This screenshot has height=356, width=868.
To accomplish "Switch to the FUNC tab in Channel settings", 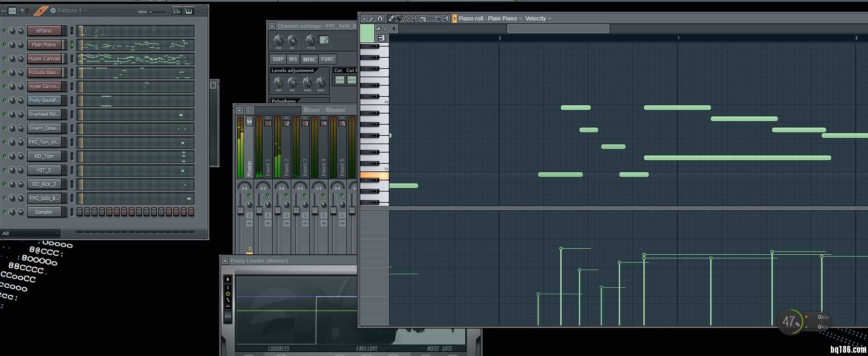I will [327, 59].
